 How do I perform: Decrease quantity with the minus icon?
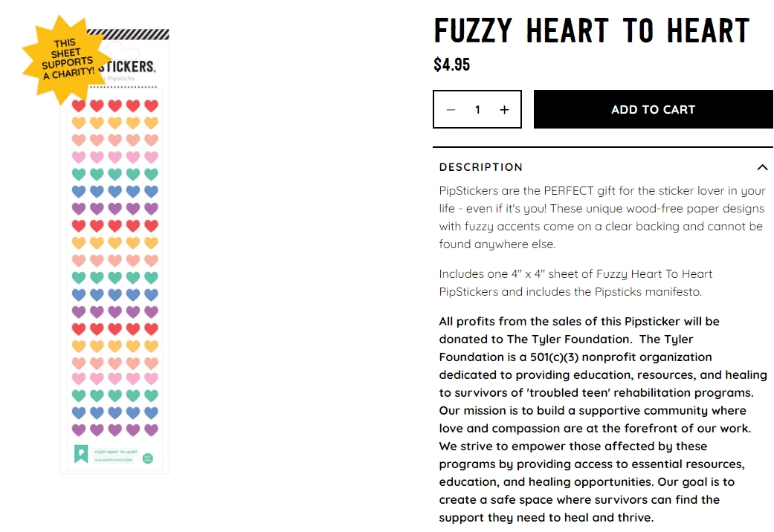coord(451,109)
